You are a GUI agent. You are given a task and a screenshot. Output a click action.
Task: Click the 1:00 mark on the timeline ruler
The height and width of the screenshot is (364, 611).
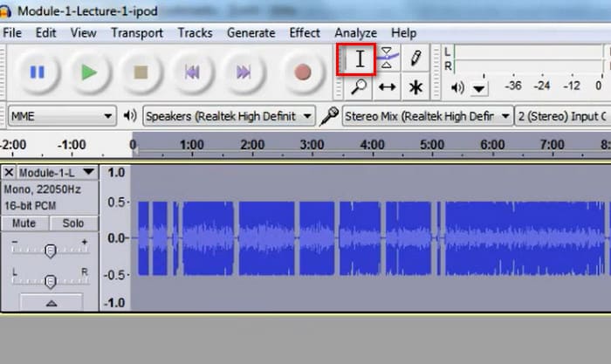pyautogui.click(x=192, y=145)
